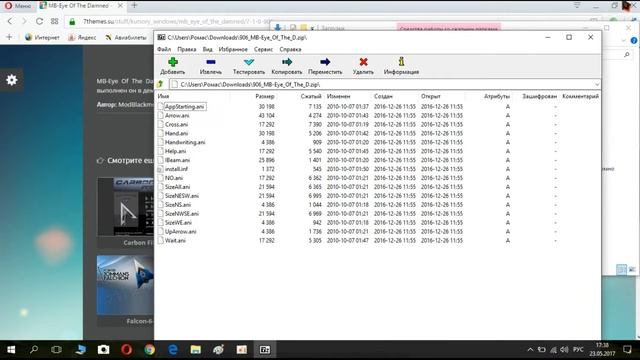Click the taskbar search magnifier
Image resolution: width=640 pixels, height=360 pixels.
click(34, 350)
